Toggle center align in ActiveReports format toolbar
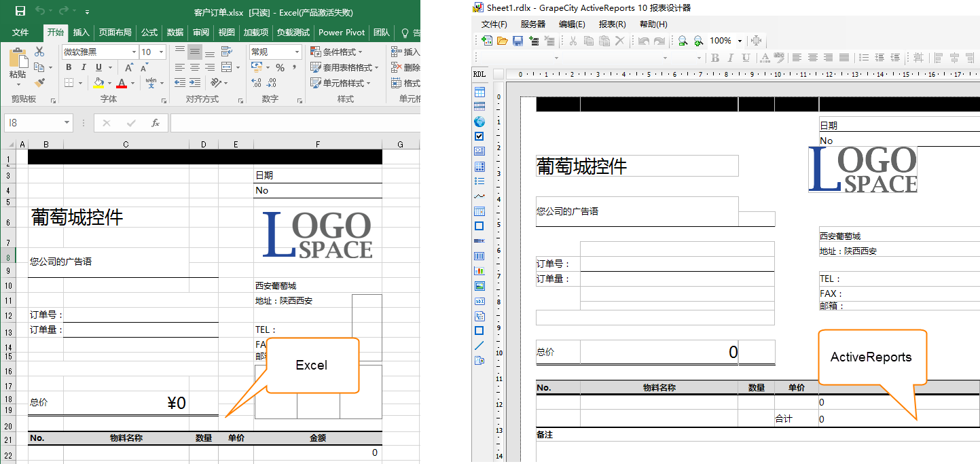This screenshot has width=980, height=464. tap(812, 58)
